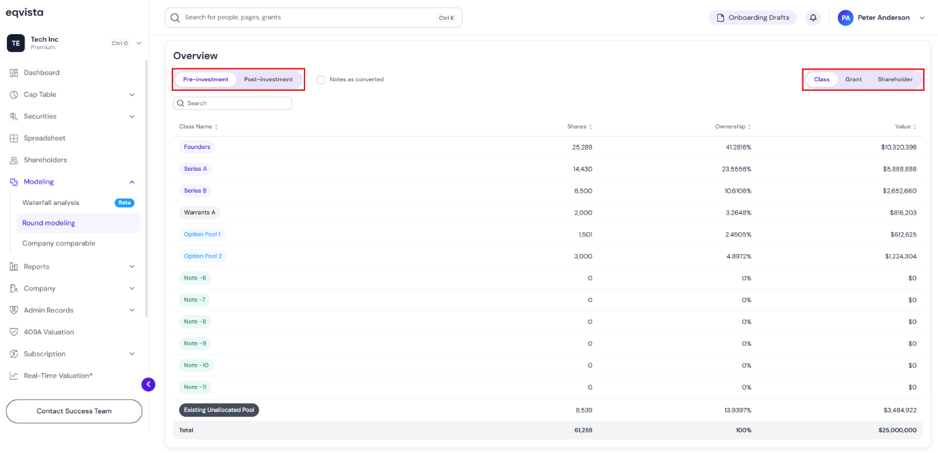Expand the Subscription menu chevron
This screenshot has width=938, height=453.
click(132, 354)
